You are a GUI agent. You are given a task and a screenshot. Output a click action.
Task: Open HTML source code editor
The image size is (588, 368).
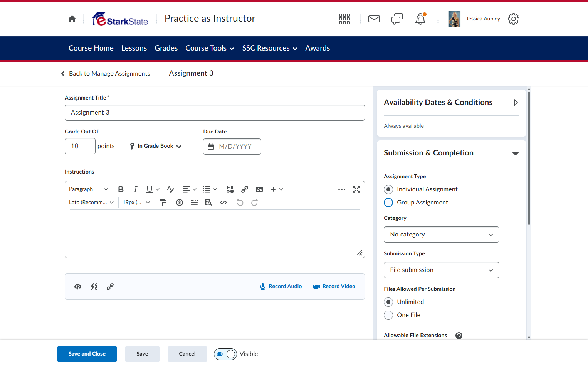point(223,203)
